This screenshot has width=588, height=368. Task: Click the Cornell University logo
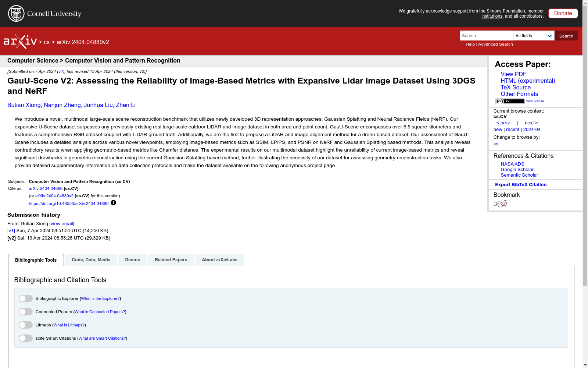(x=45, y=14)
